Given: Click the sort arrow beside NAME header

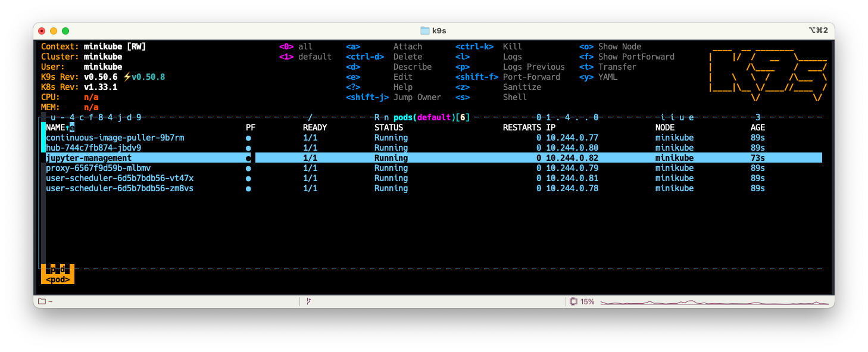Looking at the screenshot, I should pyautogui.click(x=67, y=127).
